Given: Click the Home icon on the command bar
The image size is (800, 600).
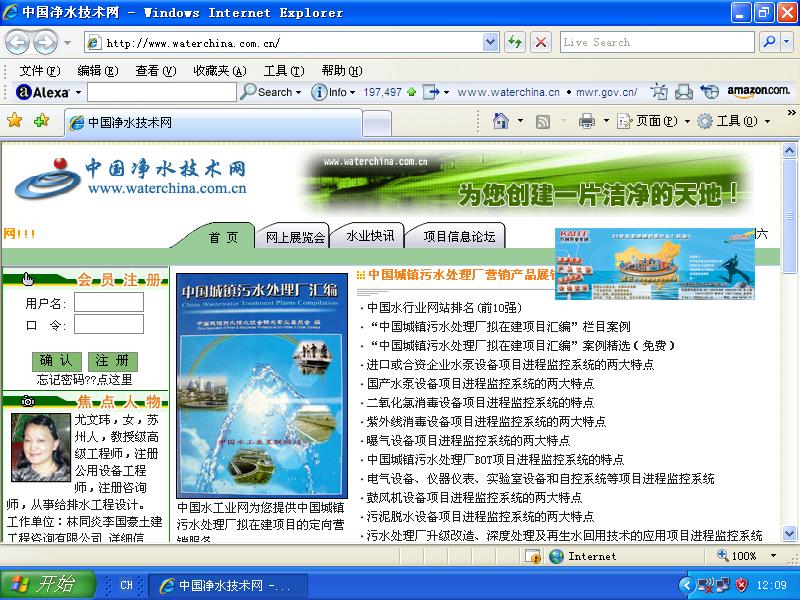Looking at the screenshot, I should click(501, 119).
